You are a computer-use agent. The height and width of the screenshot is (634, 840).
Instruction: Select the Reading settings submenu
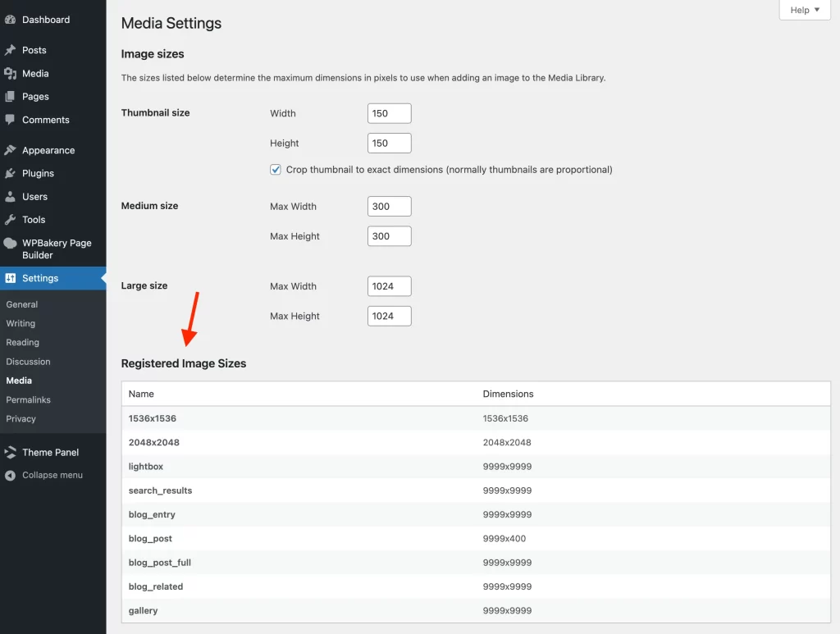click(22, 343)
